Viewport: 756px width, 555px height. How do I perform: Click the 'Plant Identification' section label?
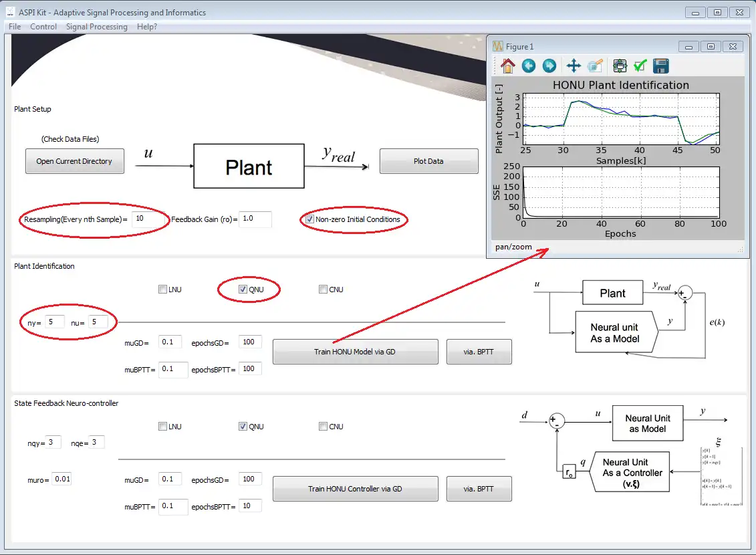[44, 266]
